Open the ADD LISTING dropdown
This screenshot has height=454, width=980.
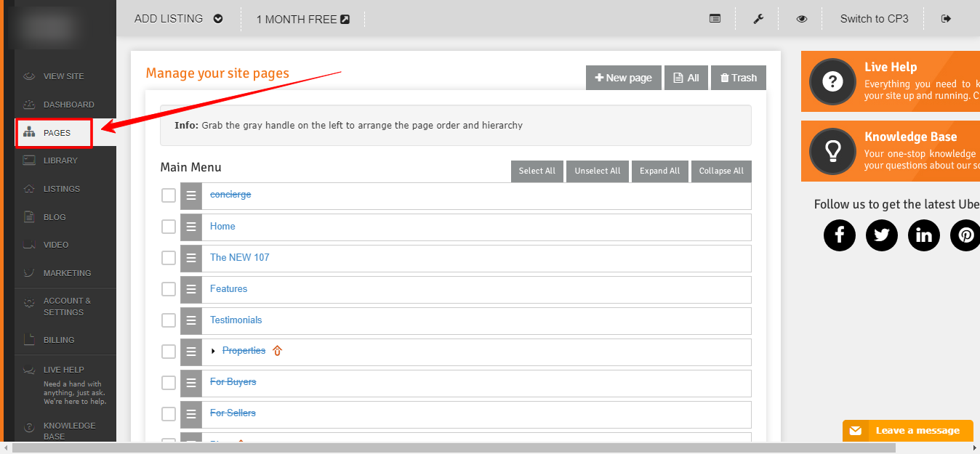coord(179,19)
